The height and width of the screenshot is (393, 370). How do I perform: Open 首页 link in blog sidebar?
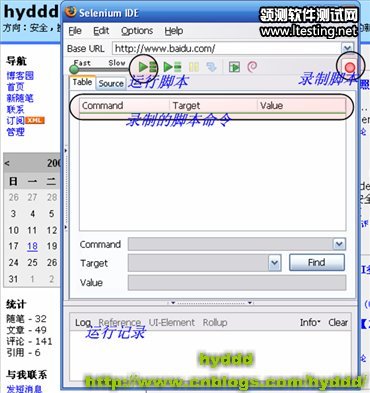pyautogui.click(x=15, y=87)
